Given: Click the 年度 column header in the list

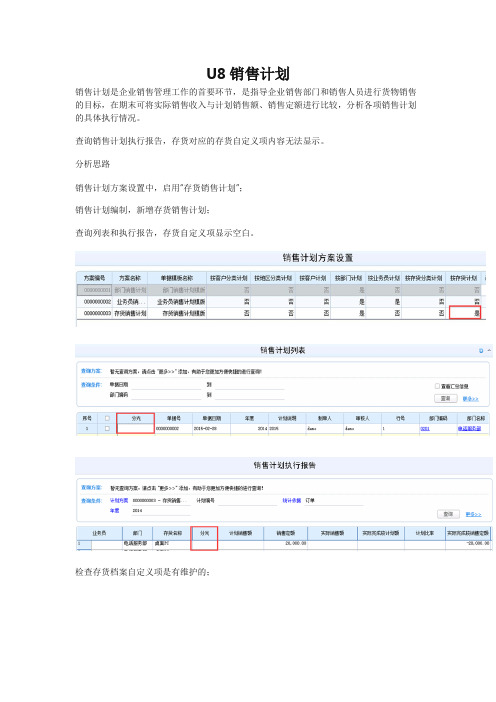Looking at the screenshot, I should coord(249,418).
